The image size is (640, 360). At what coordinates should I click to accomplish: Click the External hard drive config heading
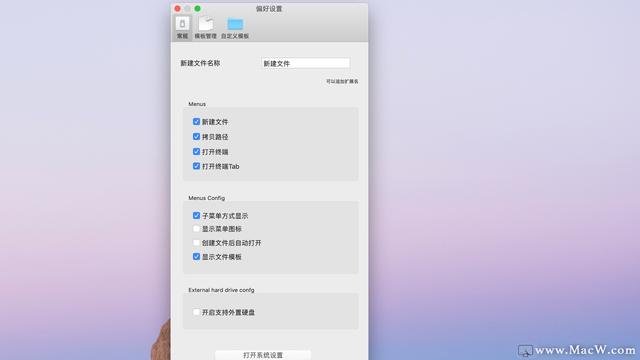221,290
